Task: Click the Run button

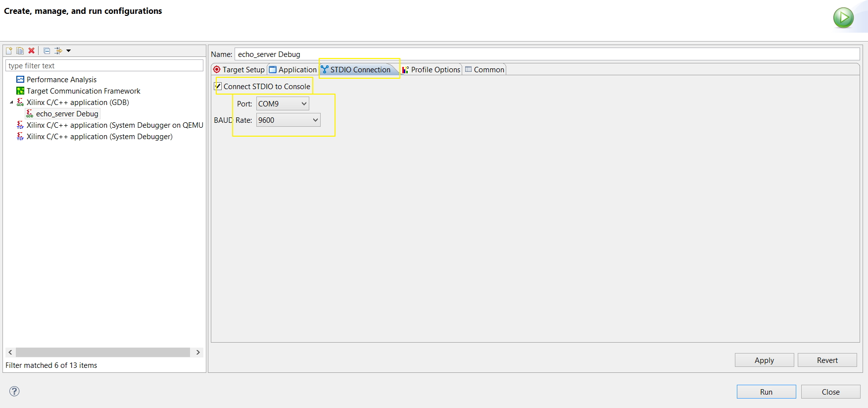Action: [767, 392]
